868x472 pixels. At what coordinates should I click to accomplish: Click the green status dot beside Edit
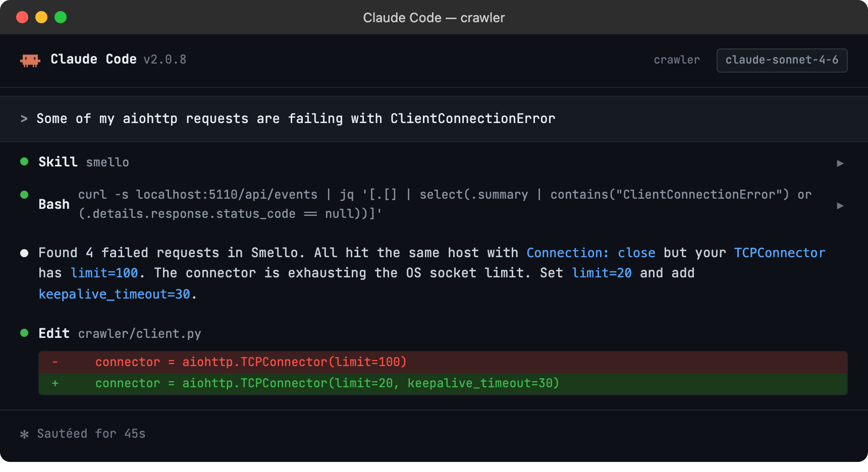[x=24, y=333]
